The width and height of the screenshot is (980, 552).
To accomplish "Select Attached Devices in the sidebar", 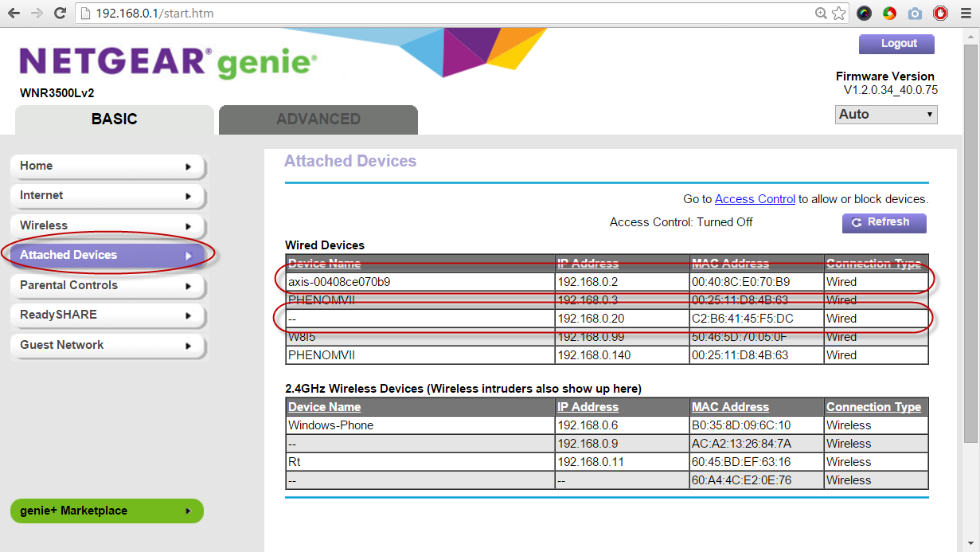I will click(x=107, y=256).
